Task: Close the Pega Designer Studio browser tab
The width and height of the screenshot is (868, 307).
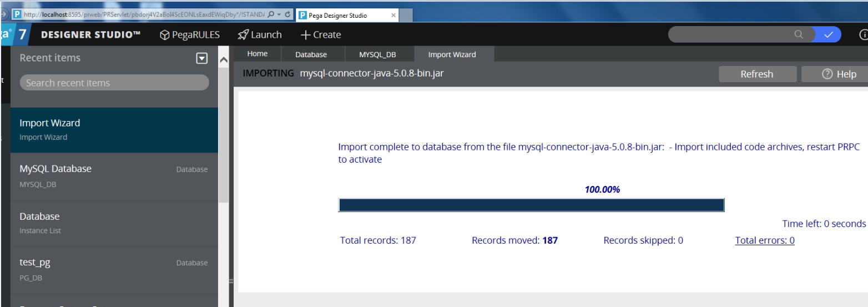Action: point(393,16)
